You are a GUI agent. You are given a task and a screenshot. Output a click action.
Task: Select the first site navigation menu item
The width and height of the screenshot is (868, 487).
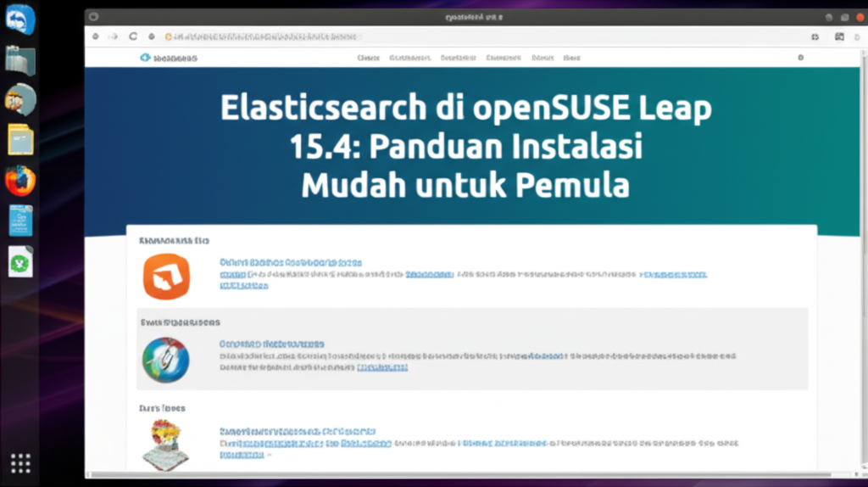[x=368, y=58]
